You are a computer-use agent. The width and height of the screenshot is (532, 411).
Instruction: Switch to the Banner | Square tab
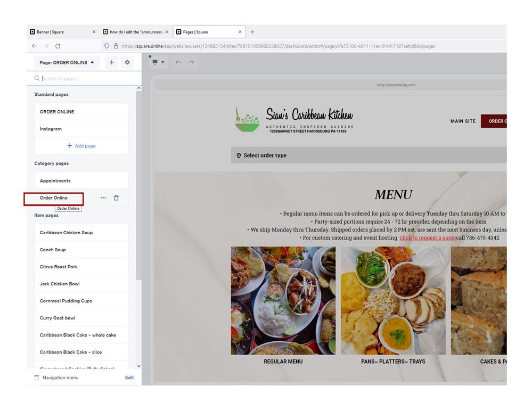[59, 32]
